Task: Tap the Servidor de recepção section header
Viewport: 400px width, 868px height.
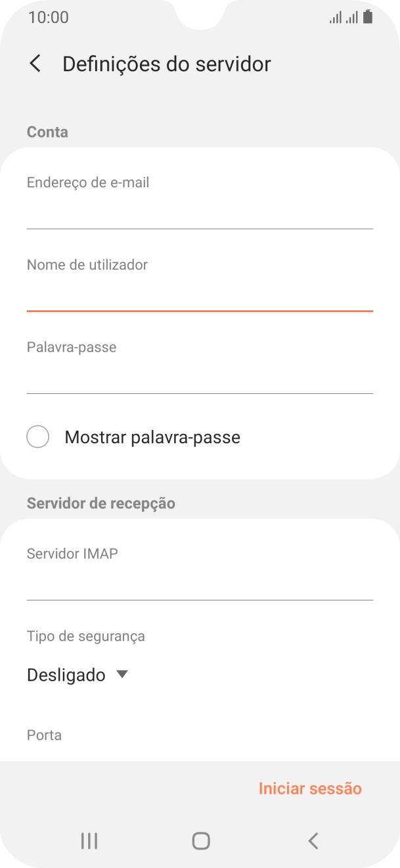Action: point(101,503)
